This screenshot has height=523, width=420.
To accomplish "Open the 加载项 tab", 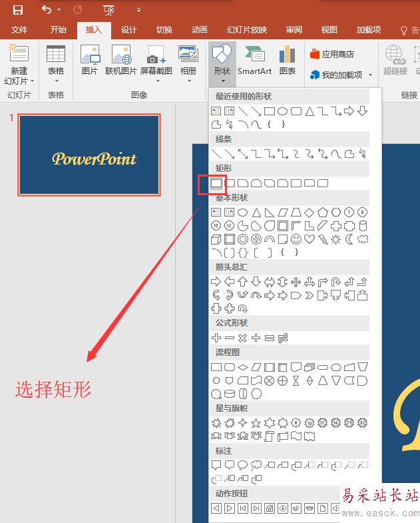I will click(368, 30).
